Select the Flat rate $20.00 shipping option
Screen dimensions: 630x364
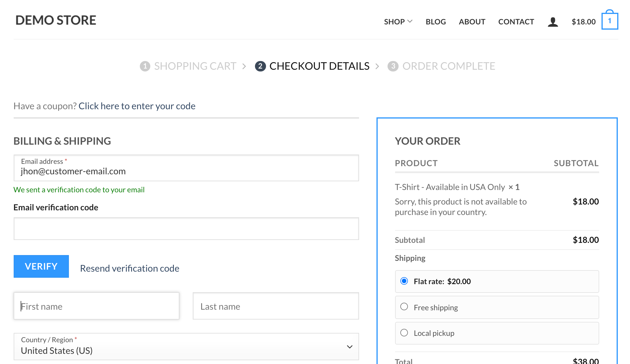[404, 281]
